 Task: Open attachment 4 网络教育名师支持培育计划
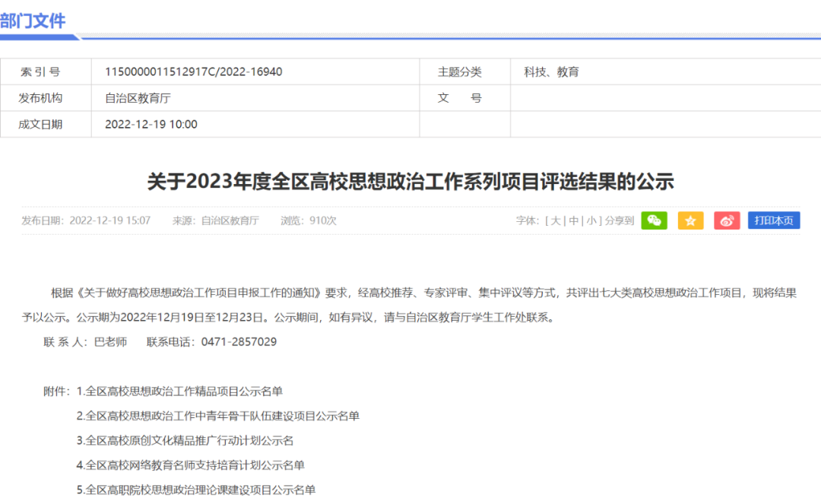coord(191,465)
